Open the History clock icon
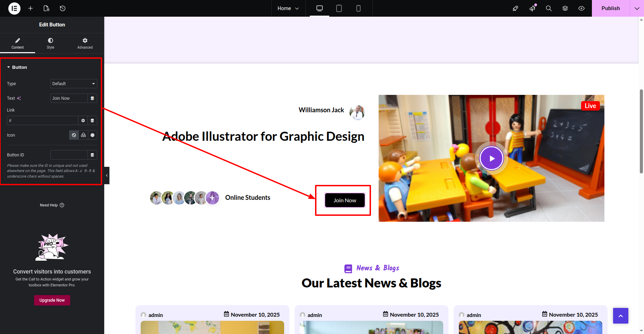Screen dimensions: 644x334 tap(63, 8)
